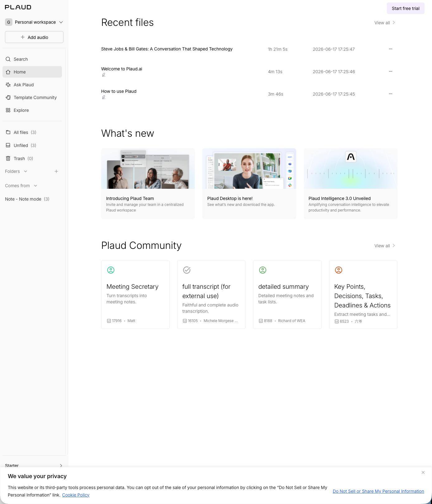Viewport: 432px width, 504px height.
Task: Click the G workspace avatar
Action: [x=9, y=22]
